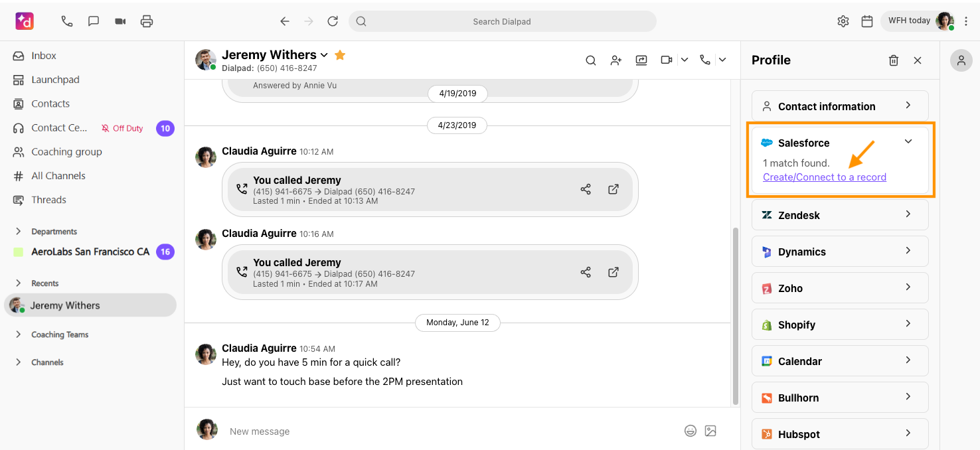Close the Profile panel
The height and width of the screenshot is (450, 980).
click(x=918, y=60)
